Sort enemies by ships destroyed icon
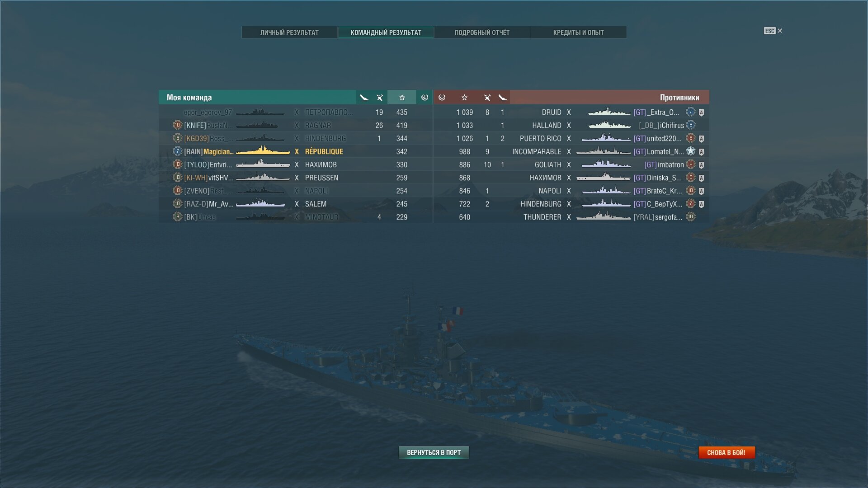The width and height of the screenshot is (868, 488). coord(487,98)
